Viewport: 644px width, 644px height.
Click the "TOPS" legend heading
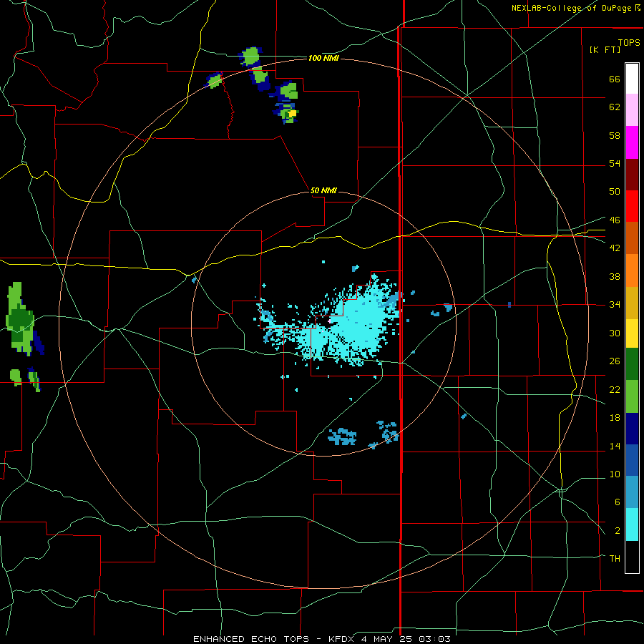coord(629,42)
